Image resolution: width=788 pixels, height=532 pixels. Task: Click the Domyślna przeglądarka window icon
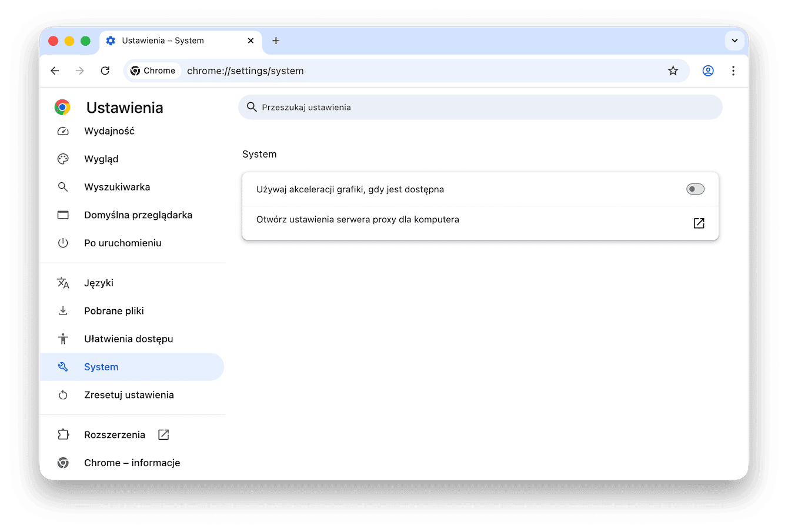63,215
